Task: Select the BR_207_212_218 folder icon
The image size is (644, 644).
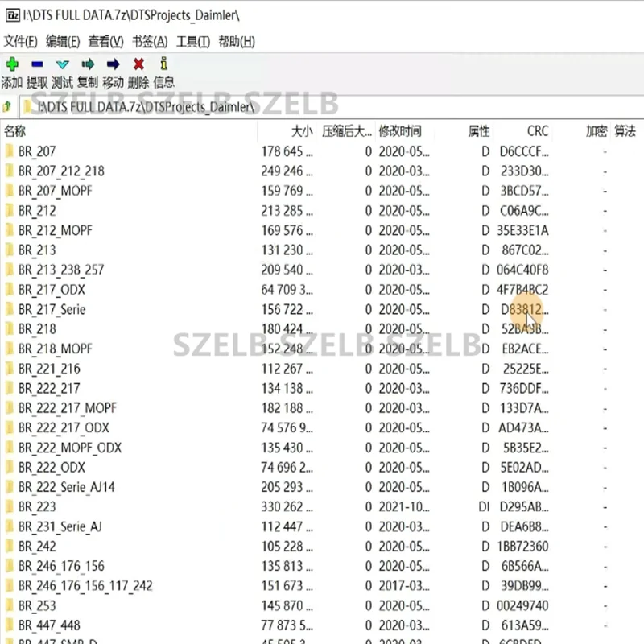Action: (9, 171)
